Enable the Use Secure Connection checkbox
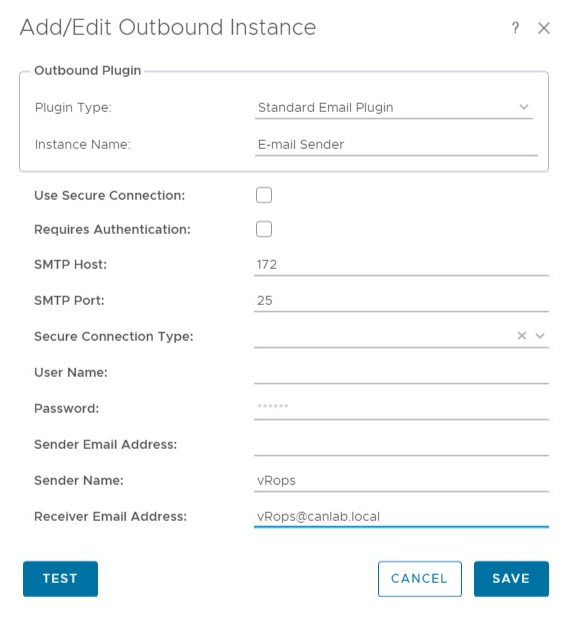 click(264, 195)
